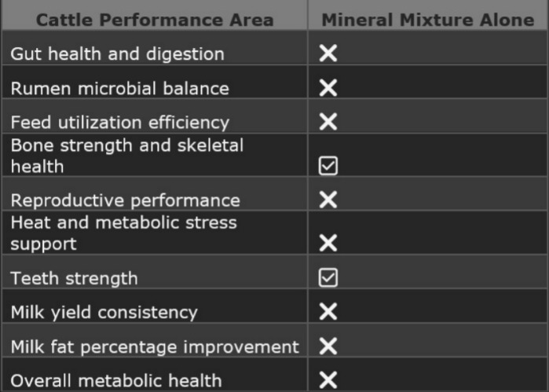Screen dimensions: 549x392
Task: Toggle the Teeth strength checkbox
Action: 328,277
